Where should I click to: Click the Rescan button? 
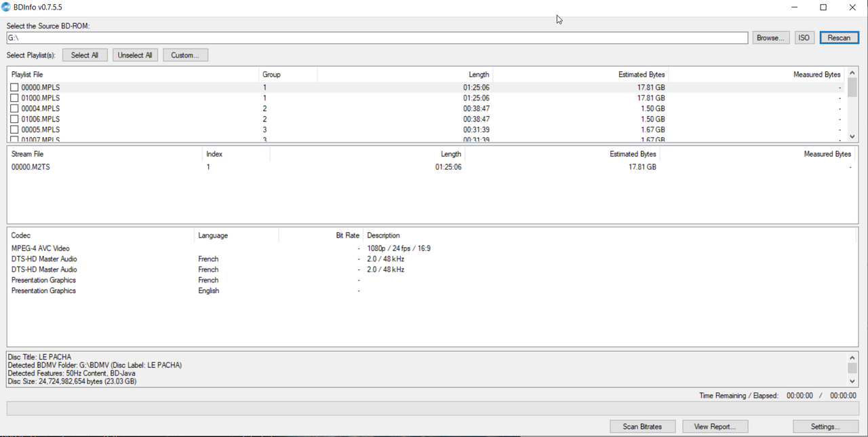click(839, 38)
